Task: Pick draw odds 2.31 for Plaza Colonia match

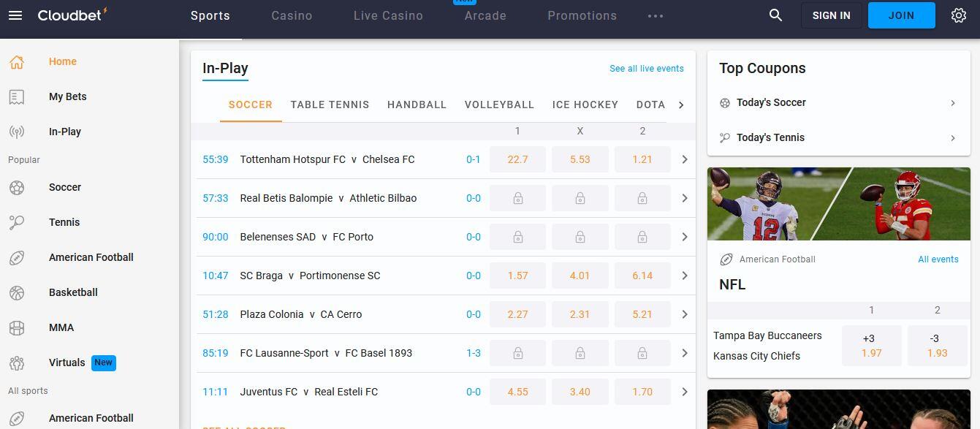Action: 580,314
